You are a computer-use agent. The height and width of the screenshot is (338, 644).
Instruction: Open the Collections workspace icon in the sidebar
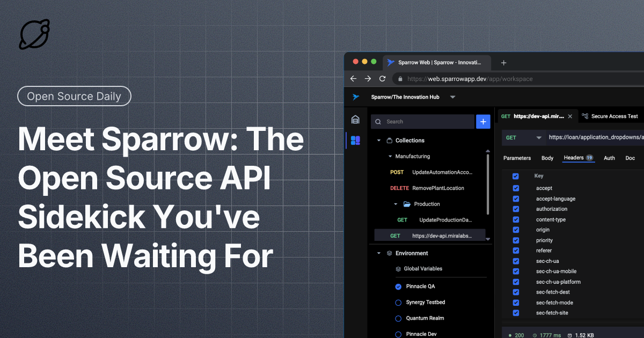[x=355, y=141]
